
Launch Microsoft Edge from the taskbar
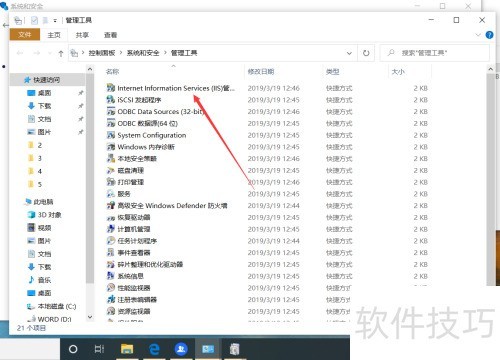pyautogui.click(x=154, y=349)
